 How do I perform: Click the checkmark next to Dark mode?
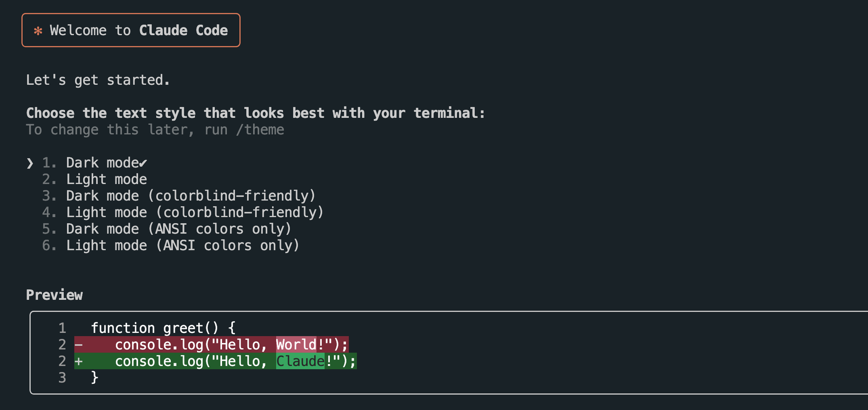click(143, 163)
